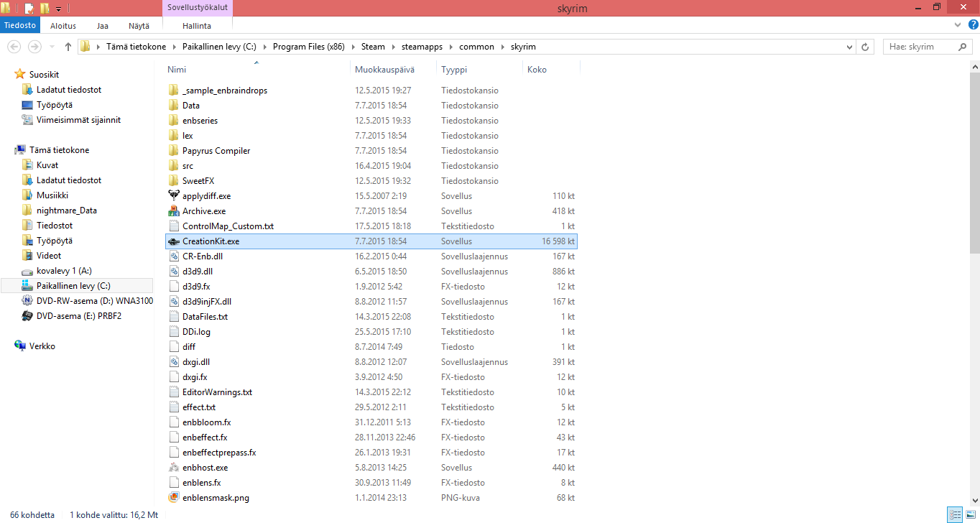Click the d3d9.dll file icon

click(173, 272)
